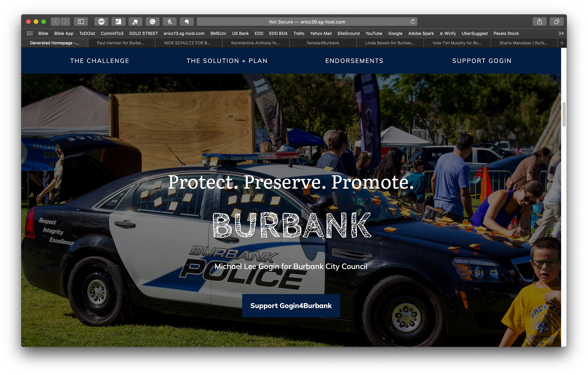
Task: Toggle the Safari sidebar button
Action: tap(81, 22)
